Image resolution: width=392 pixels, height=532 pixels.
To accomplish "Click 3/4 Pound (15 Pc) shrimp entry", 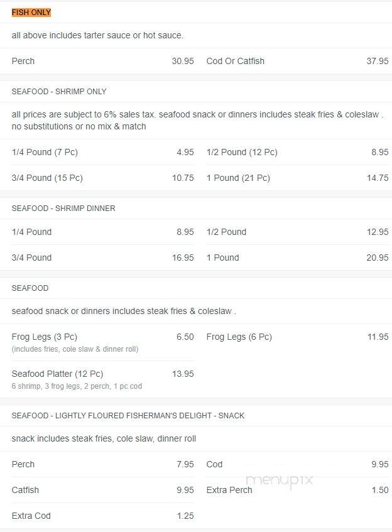I will pos(102,178).
